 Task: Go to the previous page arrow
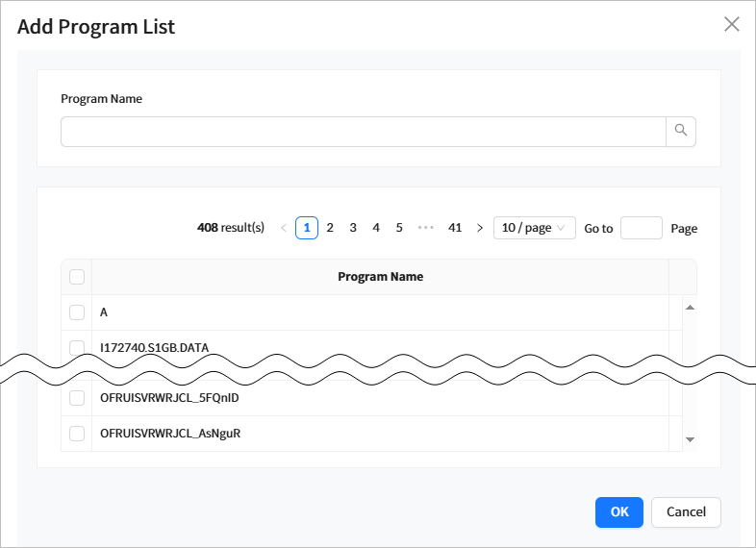click(283, 228)
